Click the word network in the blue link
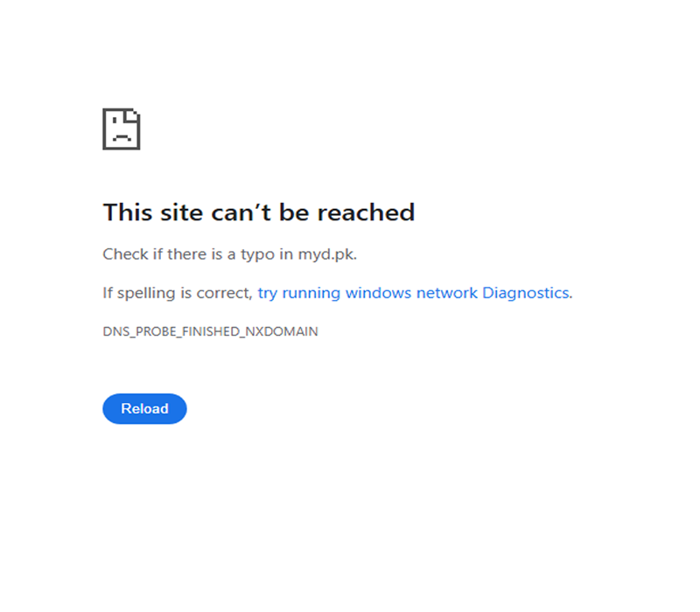This screenshot has width=700, height=612. [x=446, y=293]
